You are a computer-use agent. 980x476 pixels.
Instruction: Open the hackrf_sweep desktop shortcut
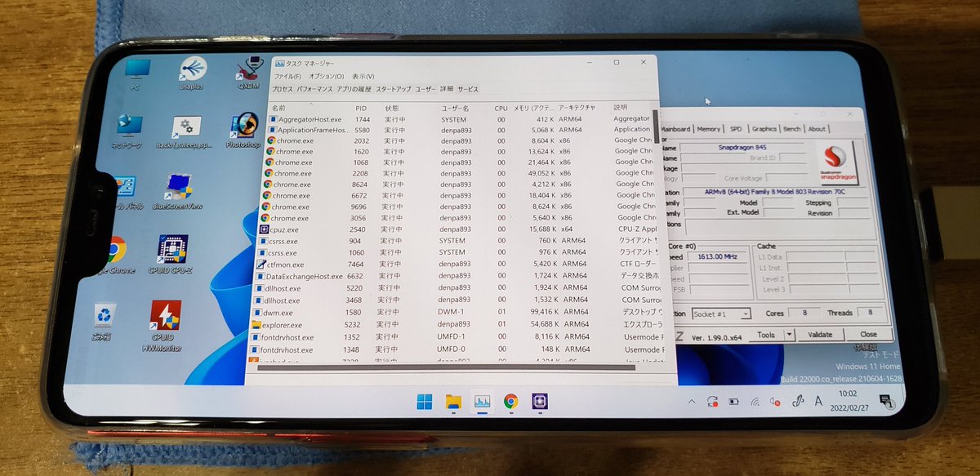pyautogui.click(x=185, y=131)
